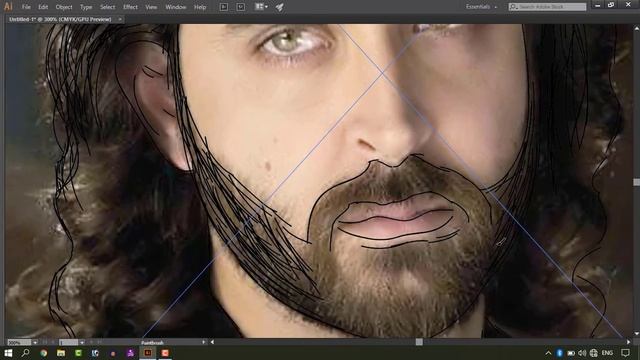
Task: Open the Window menu
Action: pyautogui.click(x=176, y=7)
